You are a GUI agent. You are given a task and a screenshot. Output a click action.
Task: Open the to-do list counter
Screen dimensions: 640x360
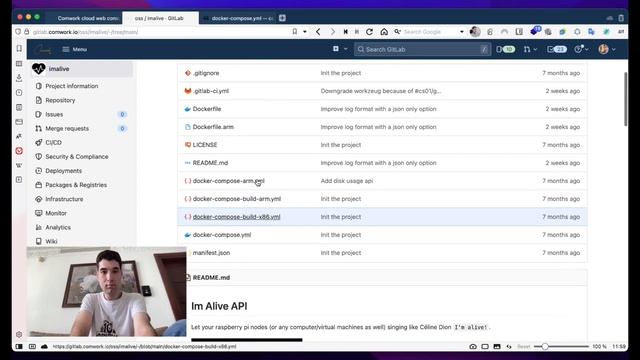coord(557,49)
